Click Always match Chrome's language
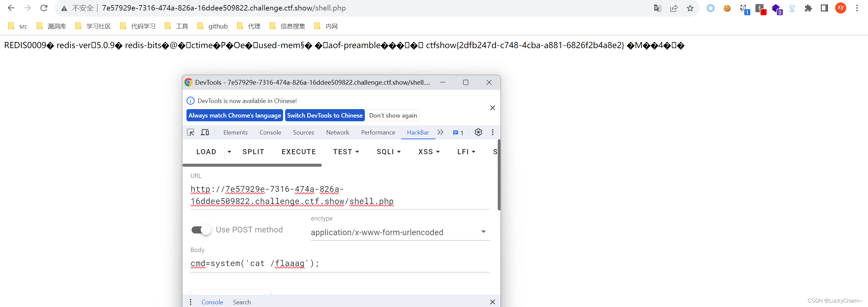Viewport: 868px width, 307px height. click(x=235, y=116)
